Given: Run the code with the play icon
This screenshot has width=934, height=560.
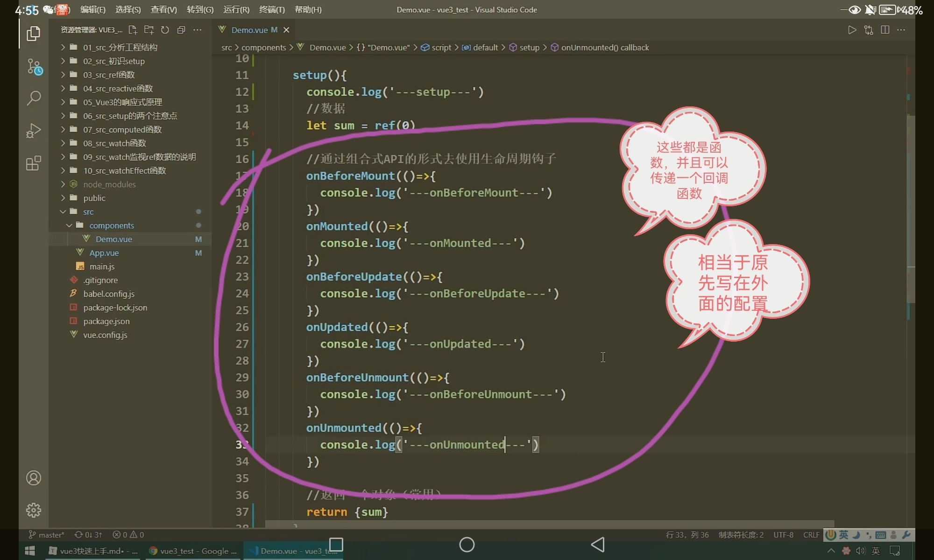Looking at the screenshot, I should [x=852, y=30].
